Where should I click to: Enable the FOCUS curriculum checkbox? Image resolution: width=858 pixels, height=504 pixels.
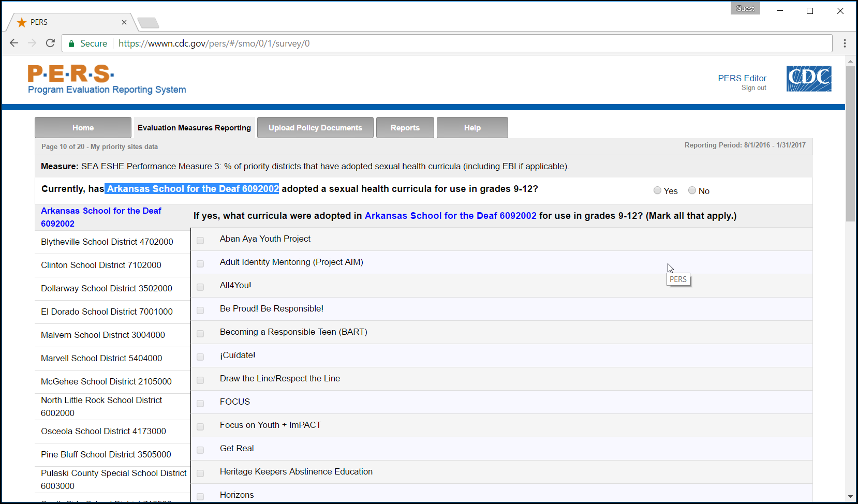(200, 403)
